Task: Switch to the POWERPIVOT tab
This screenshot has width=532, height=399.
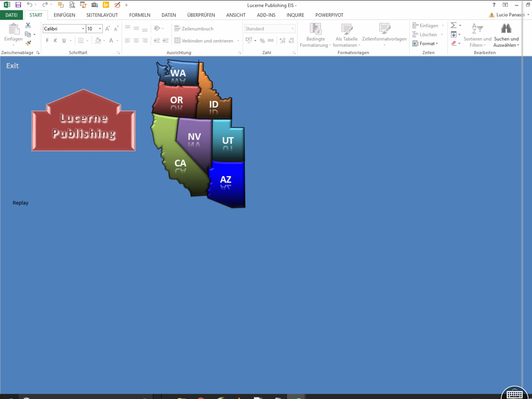Action: pos(329,15)
